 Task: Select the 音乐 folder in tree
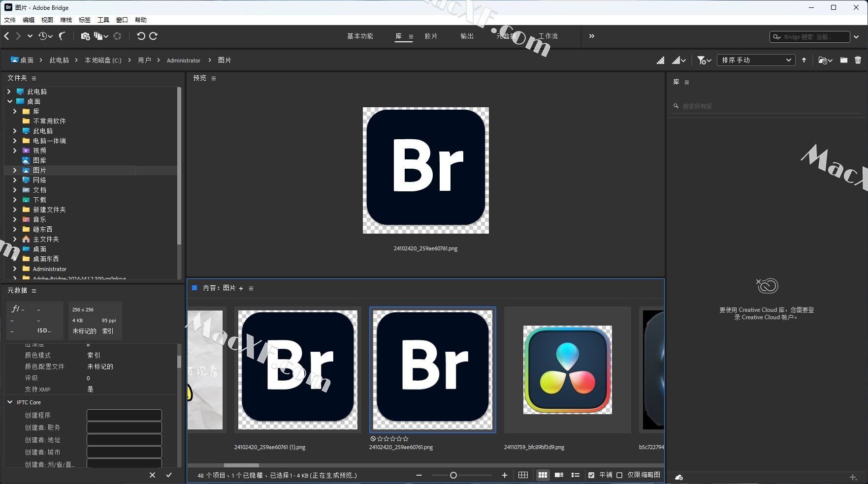(39, 219)
